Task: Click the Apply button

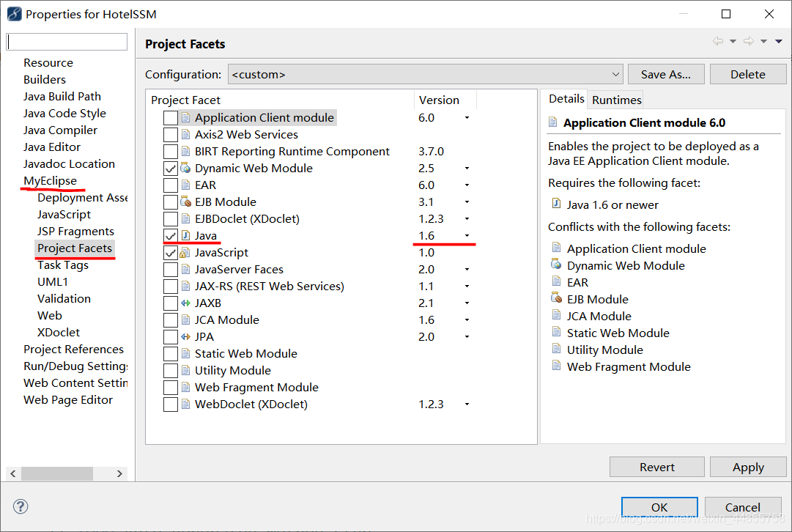Action: click(x=748, y=467)
